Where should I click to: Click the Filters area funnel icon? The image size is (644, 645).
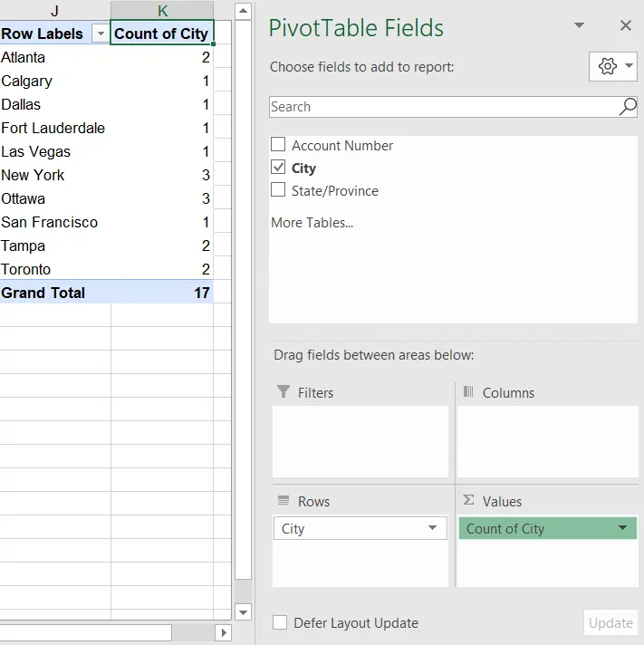point(282,392)
